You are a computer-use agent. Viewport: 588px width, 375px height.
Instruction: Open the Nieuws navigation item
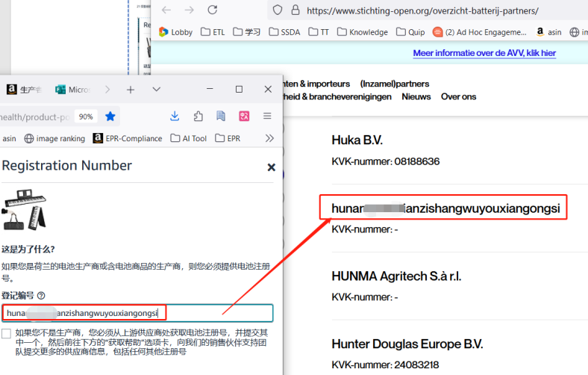[416, 97]
